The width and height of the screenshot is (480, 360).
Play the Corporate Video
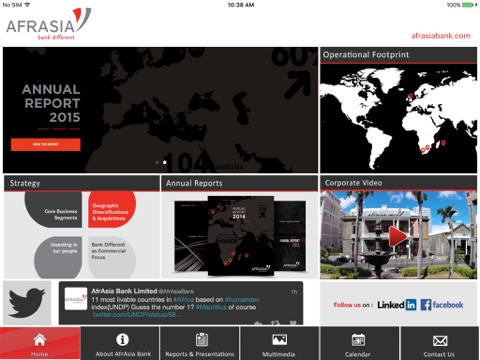pos(398,236)
